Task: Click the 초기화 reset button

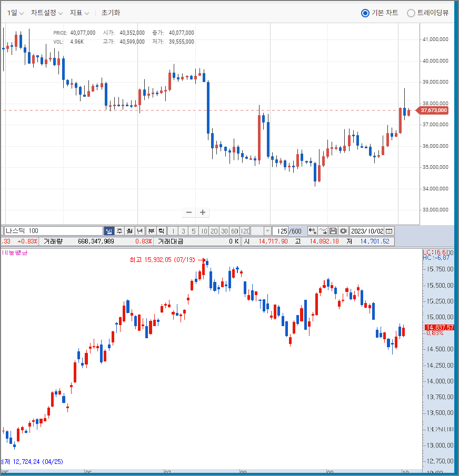Action: coord(111,13)
